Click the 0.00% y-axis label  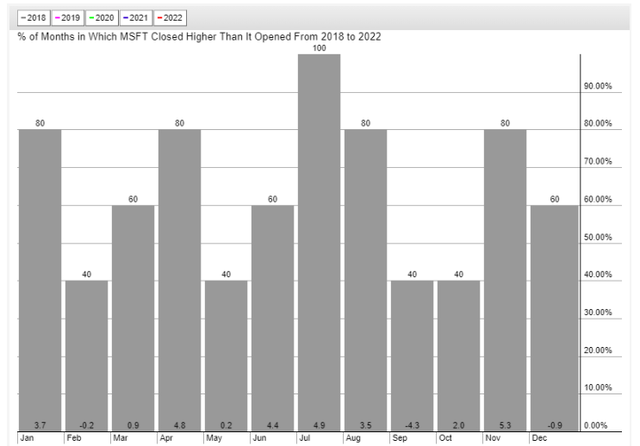(596, 425)
